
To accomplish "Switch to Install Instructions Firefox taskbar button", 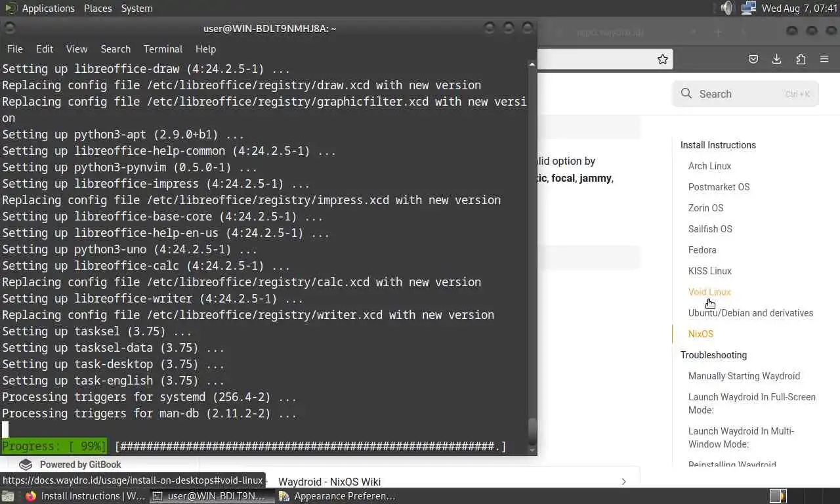I will (85, 496).
